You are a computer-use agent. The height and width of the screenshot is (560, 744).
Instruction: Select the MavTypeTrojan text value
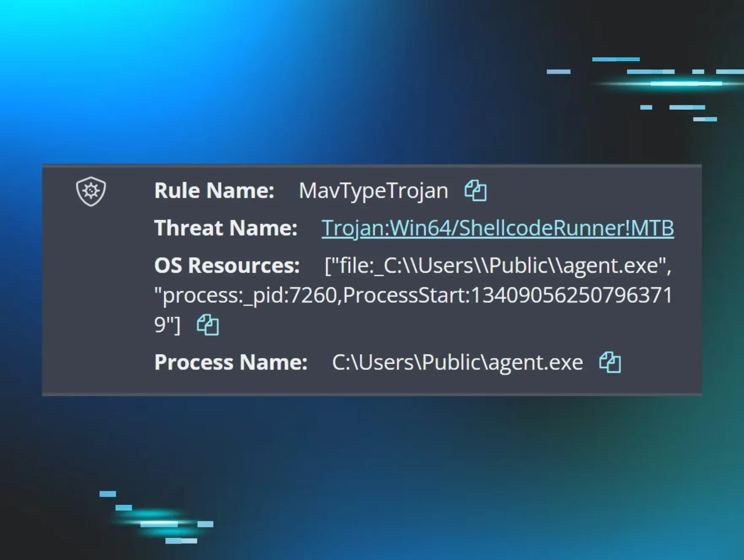(373, 191)
